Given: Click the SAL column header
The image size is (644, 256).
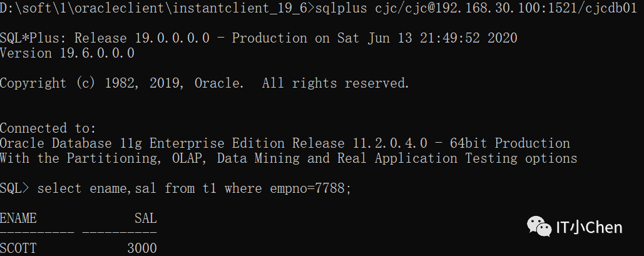Looking at the screenshot, I should [x=146, y=218].
